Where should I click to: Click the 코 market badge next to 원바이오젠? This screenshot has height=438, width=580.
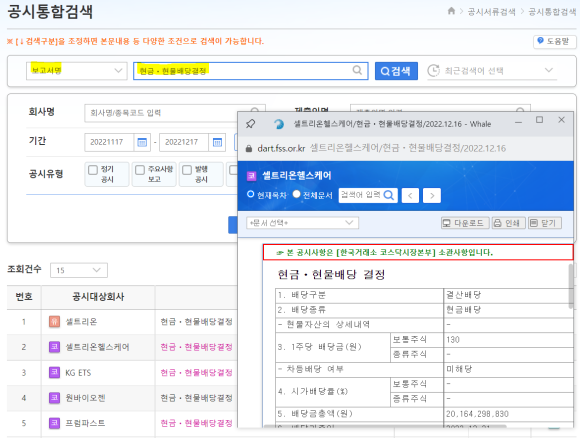pos(54,398)
